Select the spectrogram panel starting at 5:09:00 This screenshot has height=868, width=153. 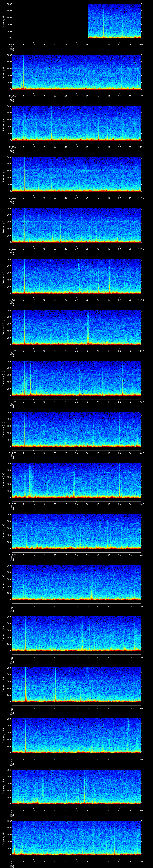point(77,21)
